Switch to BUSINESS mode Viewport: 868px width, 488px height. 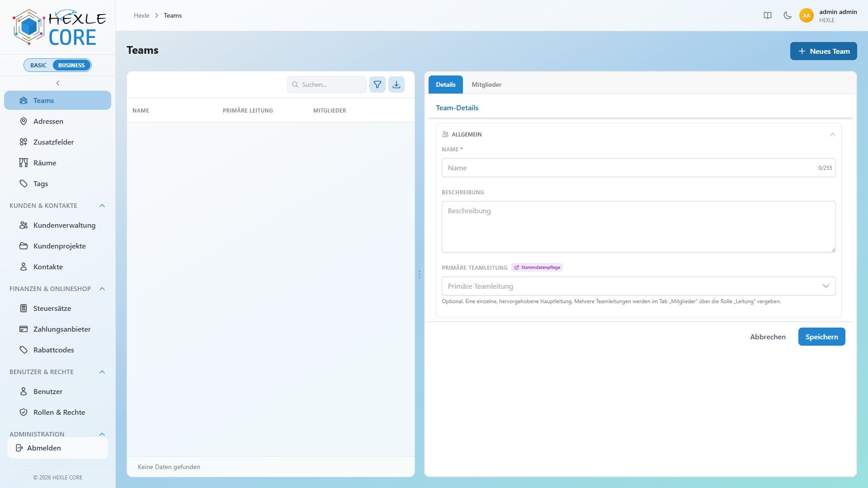(x=71, y=65)
